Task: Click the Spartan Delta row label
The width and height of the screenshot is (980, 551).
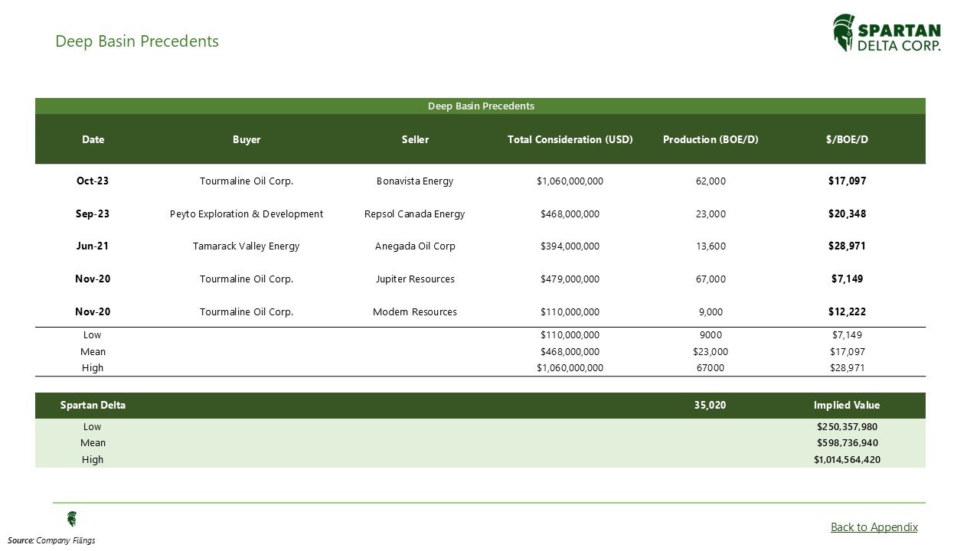Action: click(x=93, y=406)
